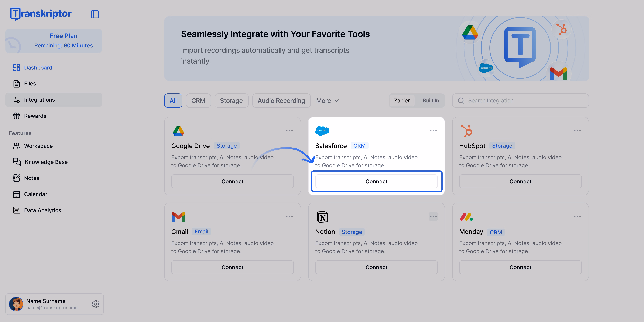Switch the integration source to Built In

pos(431,100)
